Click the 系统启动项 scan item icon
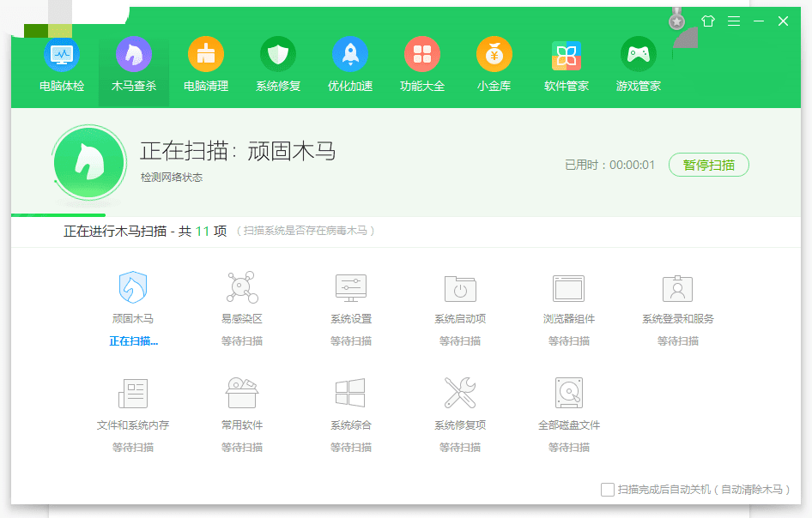The height and width of the screenshot is (518, 812). pos(460,288)
